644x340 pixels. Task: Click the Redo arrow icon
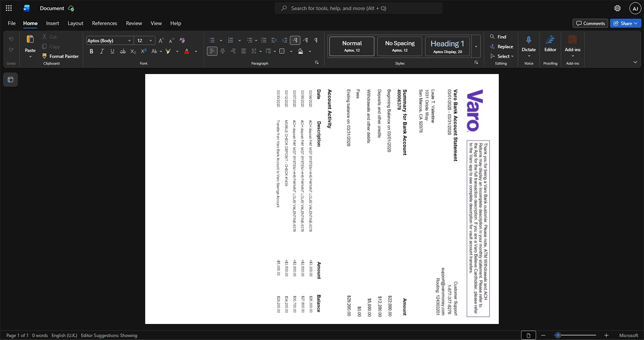click(x=11, y=50)
